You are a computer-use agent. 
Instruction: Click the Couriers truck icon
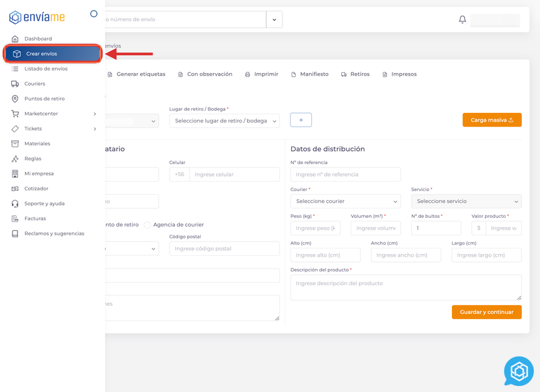(15, 84)
